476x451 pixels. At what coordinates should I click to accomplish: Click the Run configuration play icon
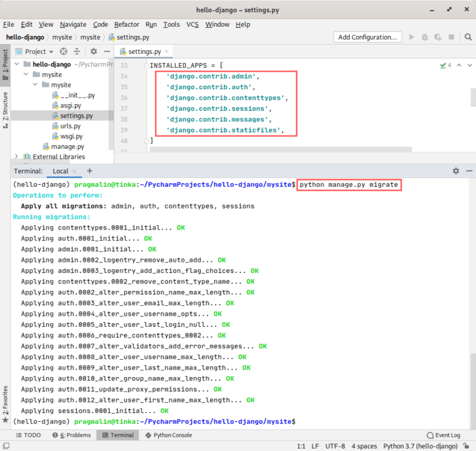[412, 37]
